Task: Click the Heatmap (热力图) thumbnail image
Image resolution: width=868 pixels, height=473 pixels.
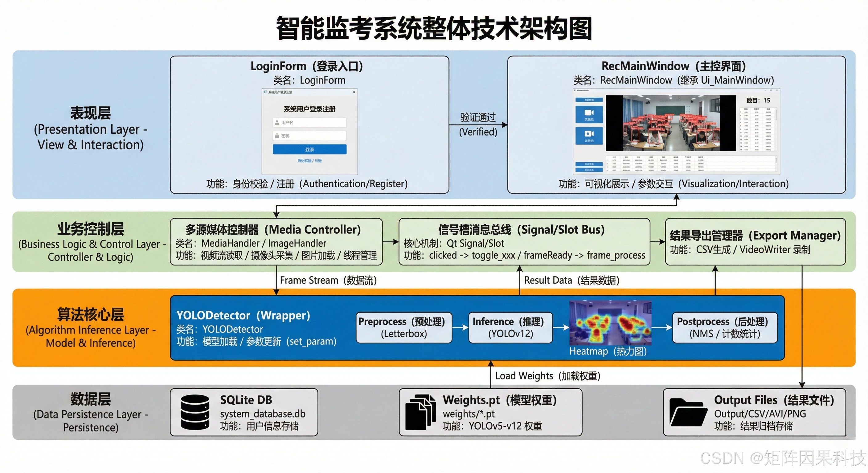Action: (610, 323)
